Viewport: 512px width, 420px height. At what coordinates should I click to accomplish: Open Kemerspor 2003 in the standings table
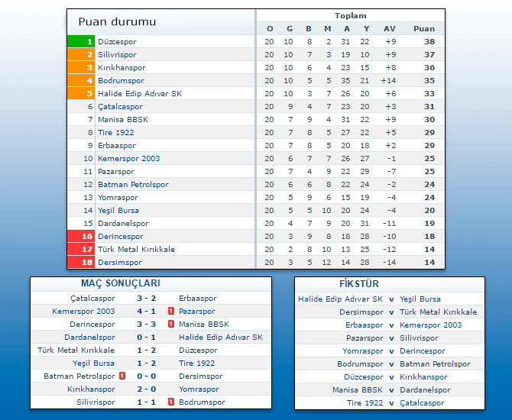129,159
